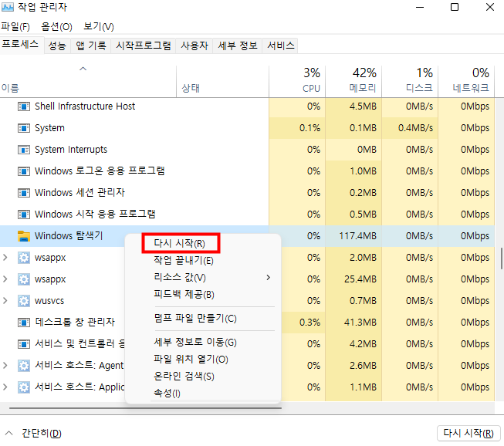The image size is (504, 446).
Task: Click the 117.4MB memory value
Action: (358, 236)
